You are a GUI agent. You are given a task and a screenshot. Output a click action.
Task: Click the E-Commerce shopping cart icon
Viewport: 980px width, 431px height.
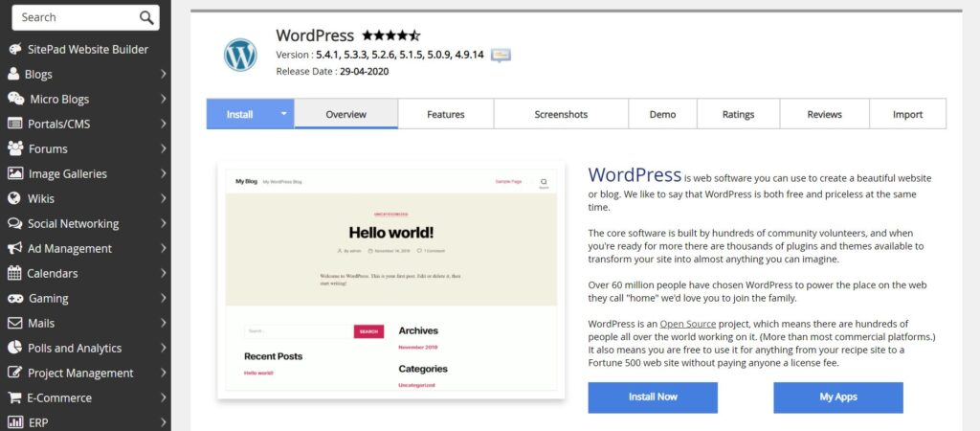(x=15, y=397)
